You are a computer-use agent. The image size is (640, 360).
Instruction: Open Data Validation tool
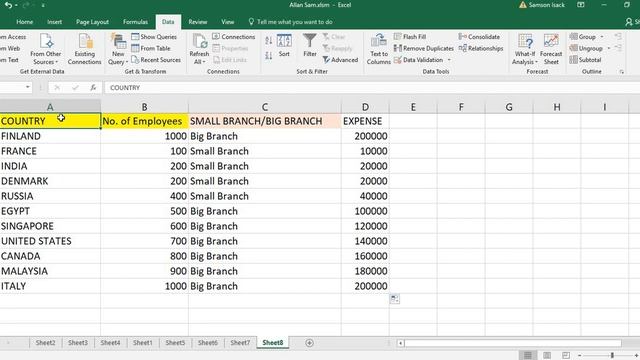tap(418, 60)
